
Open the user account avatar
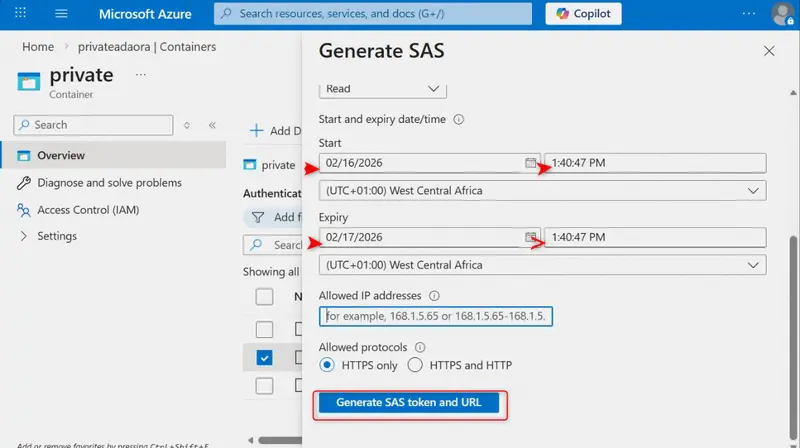point(783,14)
